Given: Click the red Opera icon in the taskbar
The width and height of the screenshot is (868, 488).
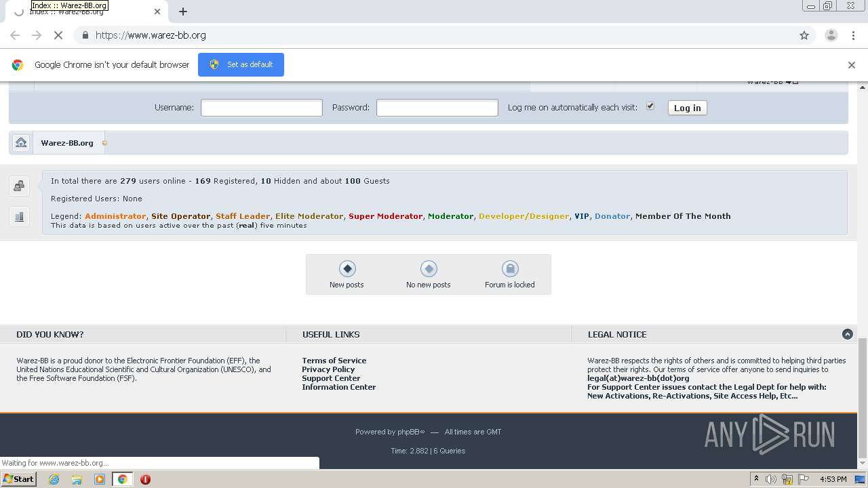Looking at the screenshot, I should click(x=145, y=479).
